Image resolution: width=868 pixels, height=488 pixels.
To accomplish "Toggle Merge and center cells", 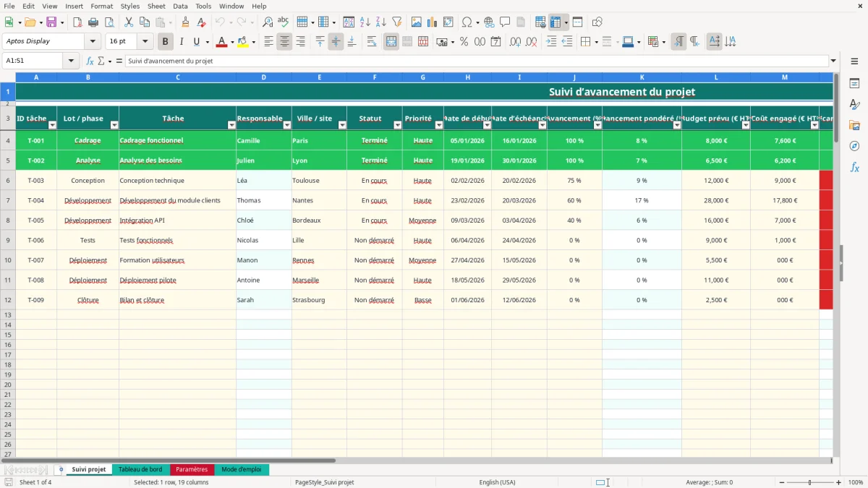I will pos(391,41).
